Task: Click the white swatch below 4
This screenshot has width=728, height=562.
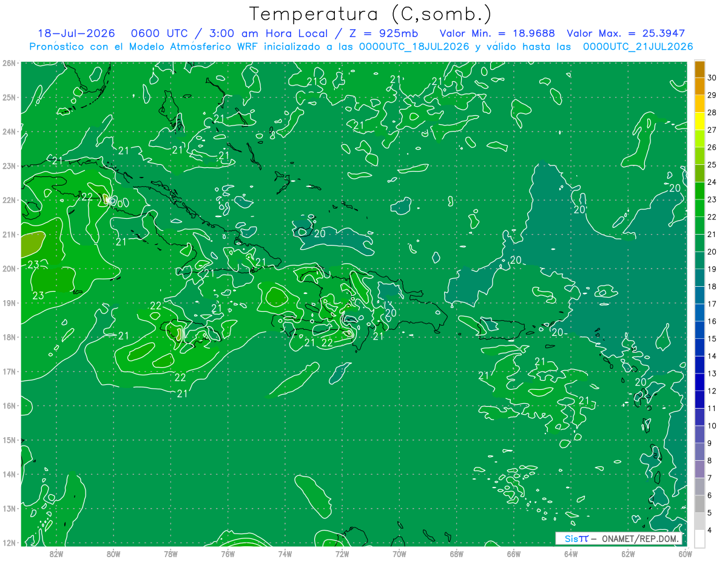Action: click(699, 538)
